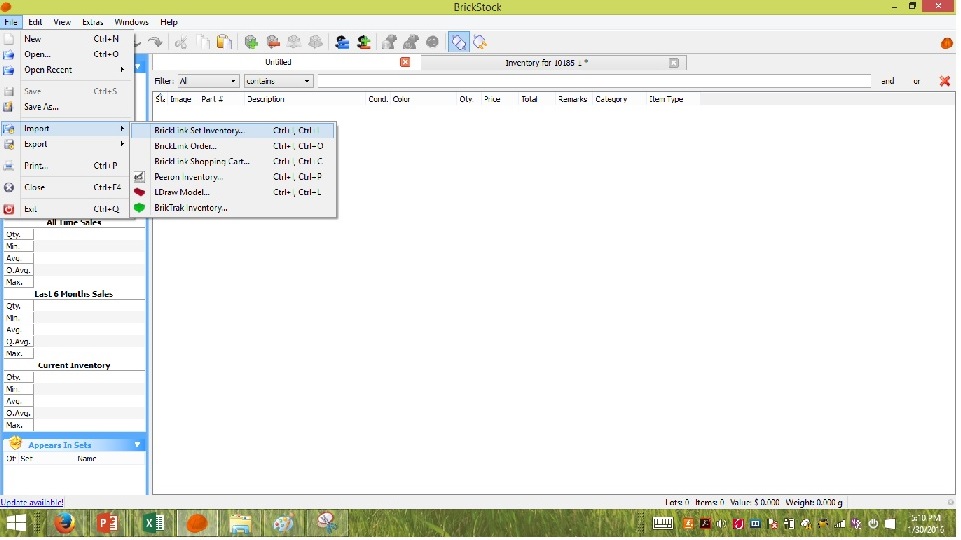This screenshot has width=961, height=540.
Task: Click the green minifigure toolbar icon
Action: click(364, 42)
